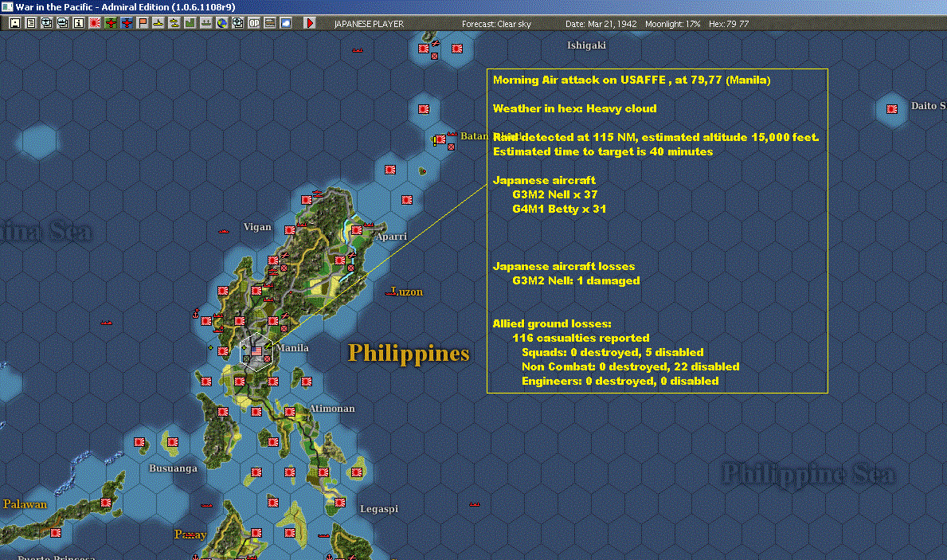947x560 pixels.
Task: Click the Japanese rising sun flag toolbar icon
Action: [95, 23]
